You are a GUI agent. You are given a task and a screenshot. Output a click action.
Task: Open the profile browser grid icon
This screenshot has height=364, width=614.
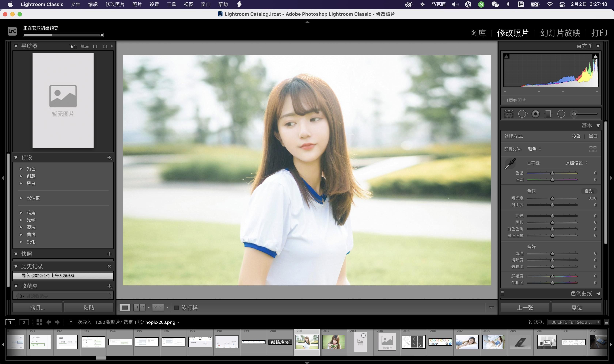[x=593, y=149]
